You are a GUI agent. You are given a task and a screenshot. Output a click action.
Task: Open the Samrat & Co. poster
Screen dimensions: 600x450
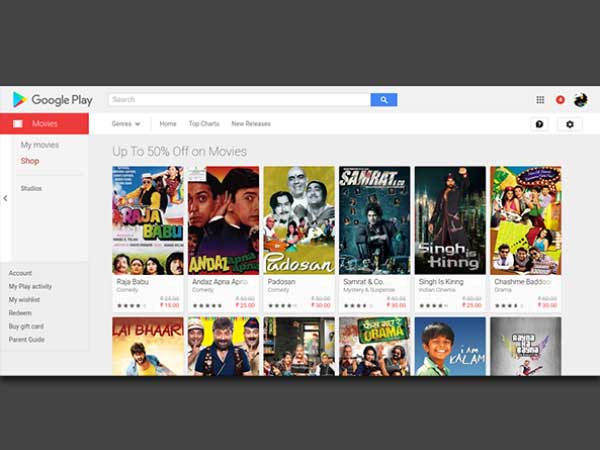(375, 220)
